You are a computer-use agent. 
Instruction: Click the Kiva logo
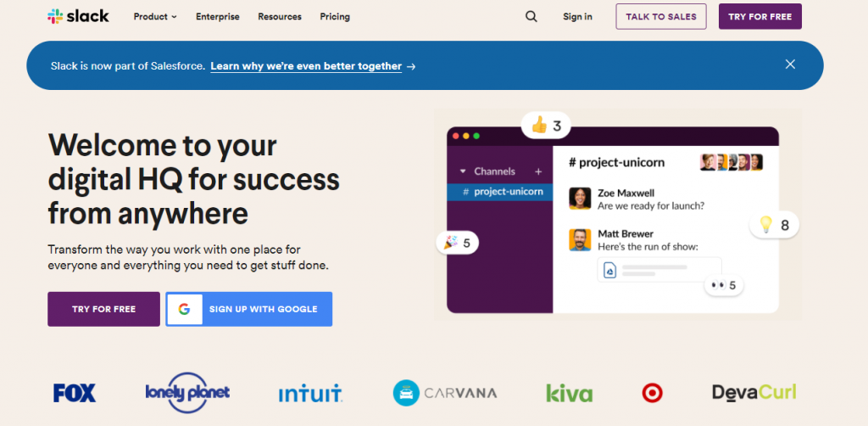pyautogui.click(x=569, y=393)
